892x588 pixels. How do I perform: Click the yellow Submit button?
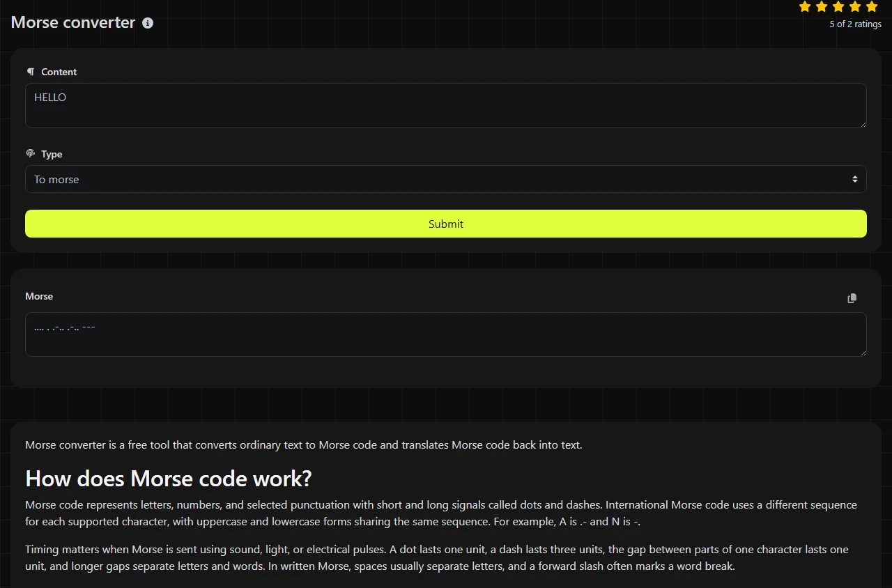pos(446,224)
